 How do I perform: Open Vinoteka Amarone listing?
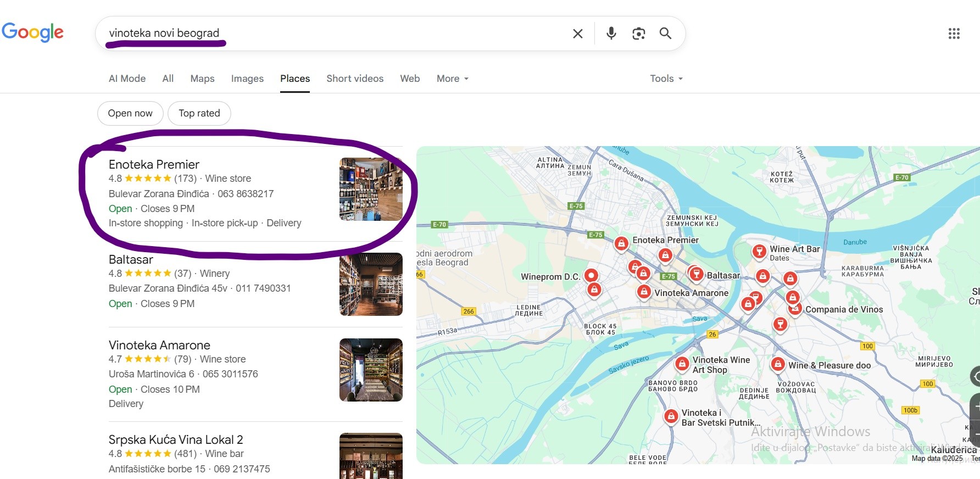(159, 345)
